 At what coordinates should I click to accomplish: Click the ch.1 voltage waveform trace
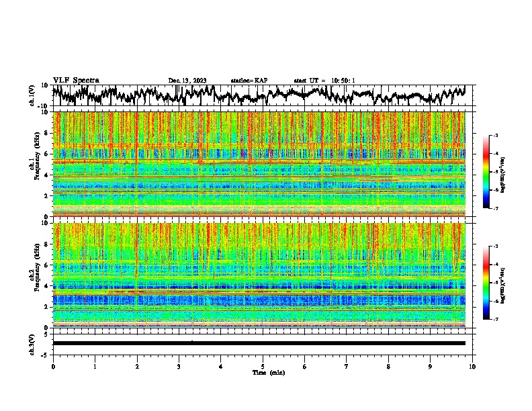pyautogui.click(x=259, y=95)
